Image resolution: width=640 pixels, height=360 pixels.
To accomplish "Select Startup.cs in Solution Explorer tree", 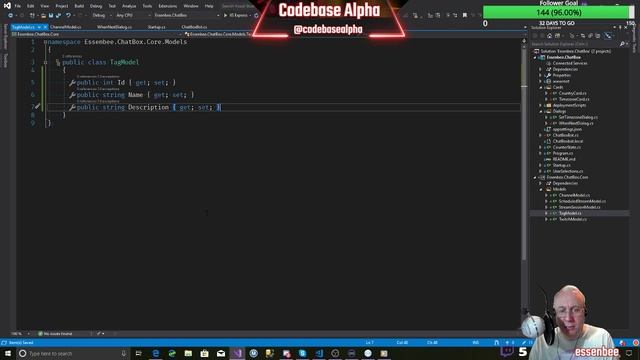I will click(562, 165).
